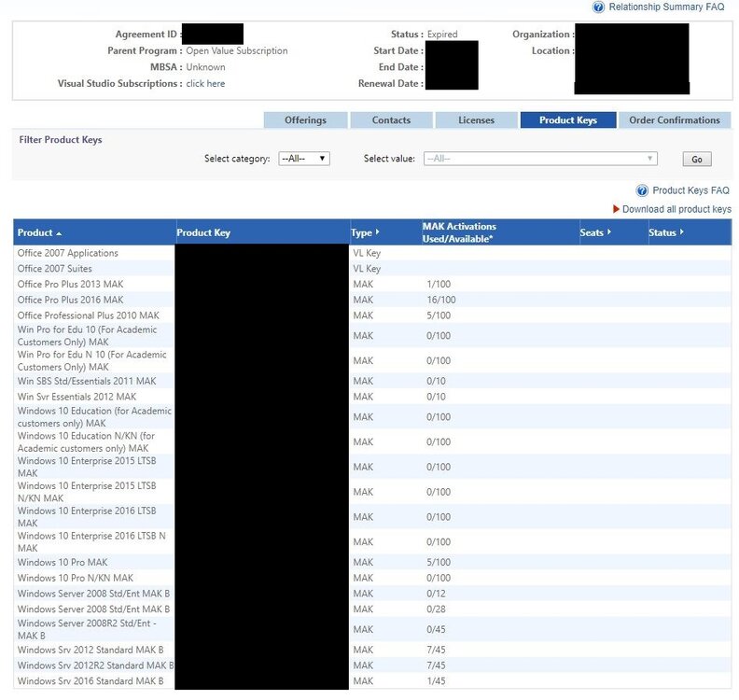739x700 pixels.
Task: Select the Product Keys tab
Action: point(568,120)
